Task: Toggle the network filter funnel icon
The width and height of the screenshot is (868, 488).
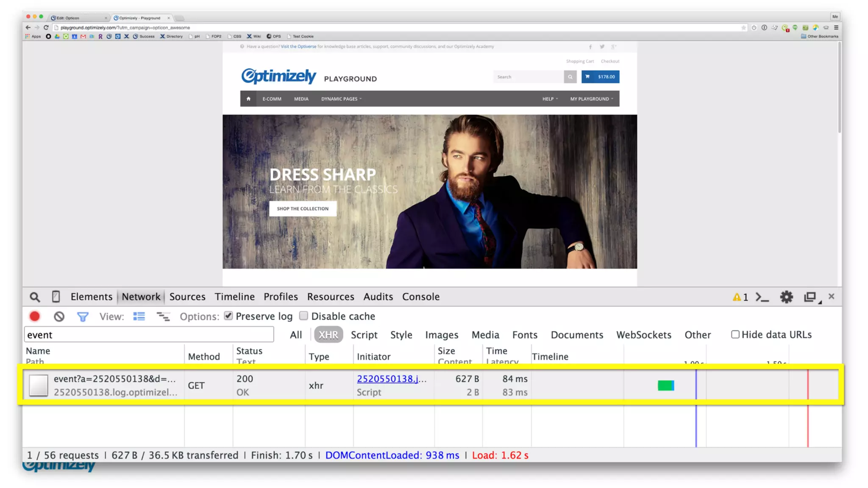Action: click(x=83, y=316)
